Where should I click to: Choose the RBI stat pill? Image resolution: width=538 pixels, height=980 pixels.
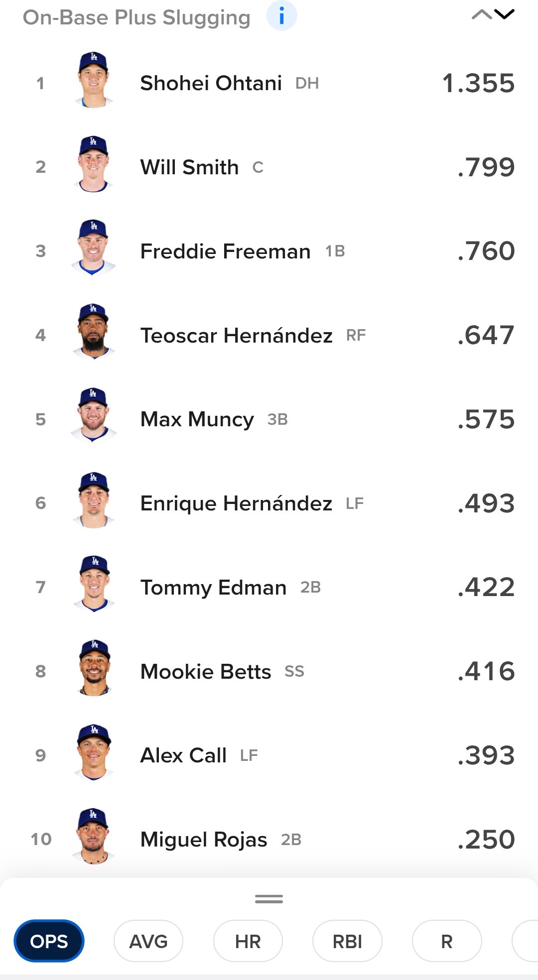pos(347,941)
